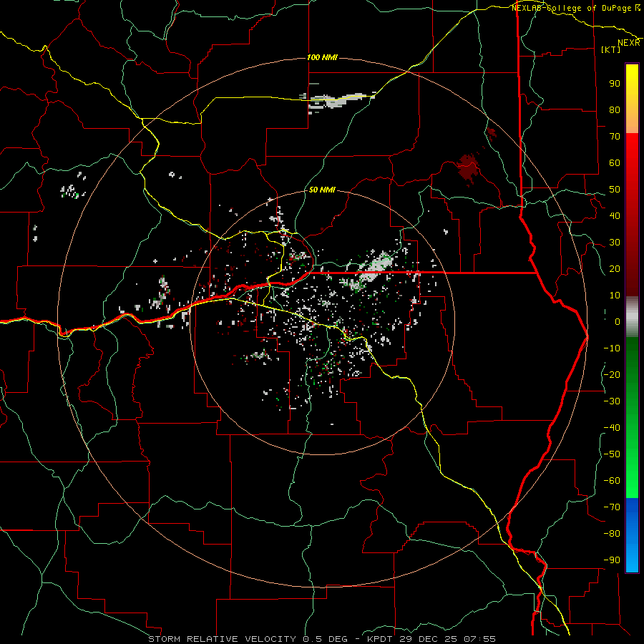The height and width of the screenshot is (644, 644).
Task: Click the -30 value on the velocity scale
Action: click(x=612, y=401)
